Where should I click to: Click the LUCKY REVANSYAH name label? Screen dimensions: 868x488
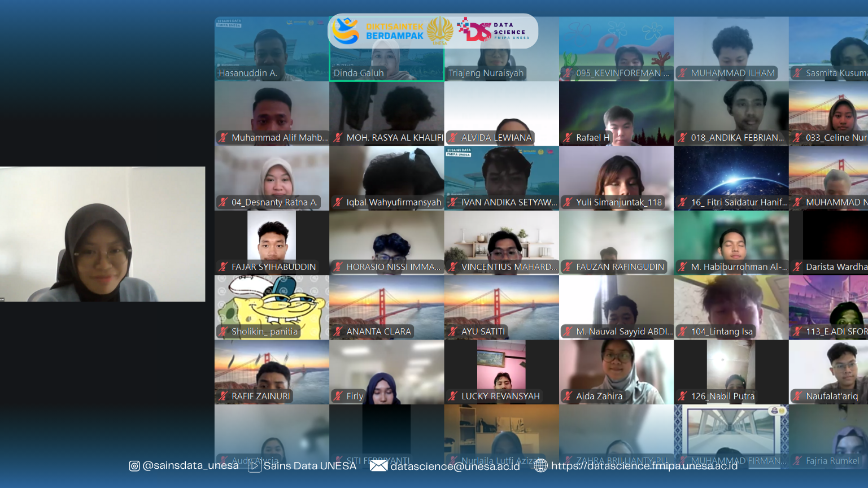[x=500, y=396]
